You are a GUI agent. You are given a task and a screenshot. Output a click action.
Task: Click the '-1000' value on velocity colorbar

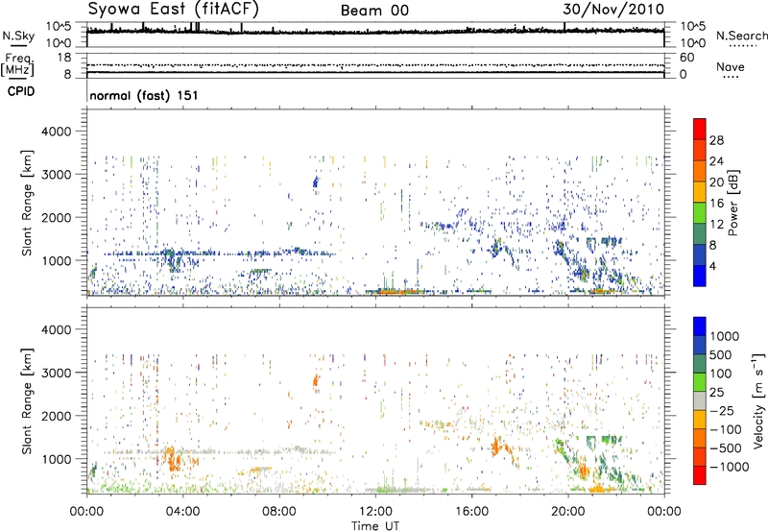(x=730, y=467)
